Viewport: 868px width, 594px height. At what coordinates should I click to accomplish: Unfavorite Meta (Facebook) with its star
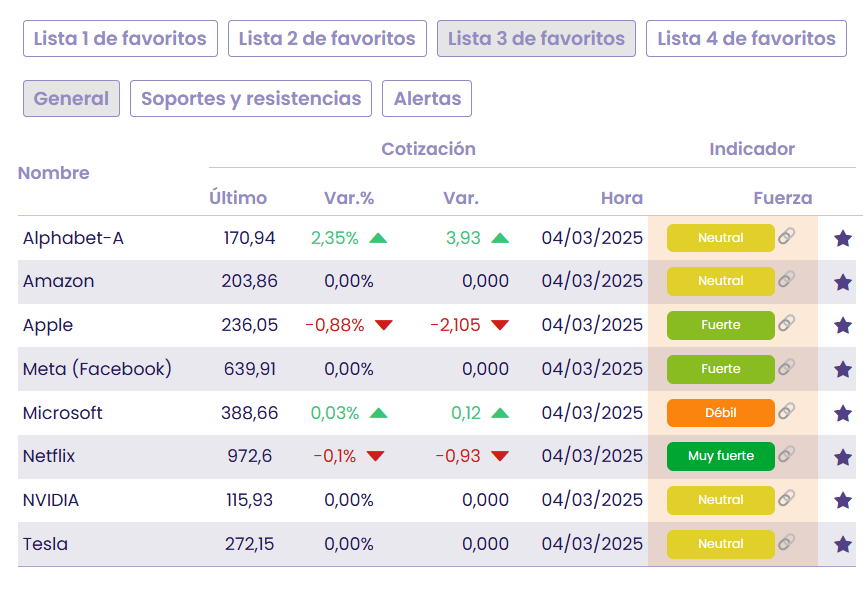click(843, 369)
